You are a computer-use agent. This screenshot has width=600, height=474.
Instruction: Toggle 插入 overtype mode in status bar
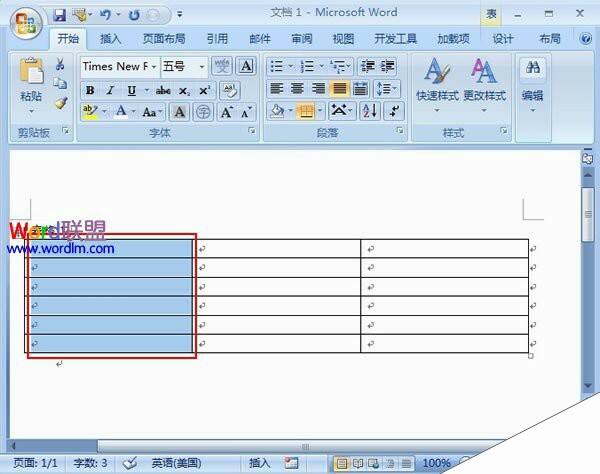(x=259, y=463)
